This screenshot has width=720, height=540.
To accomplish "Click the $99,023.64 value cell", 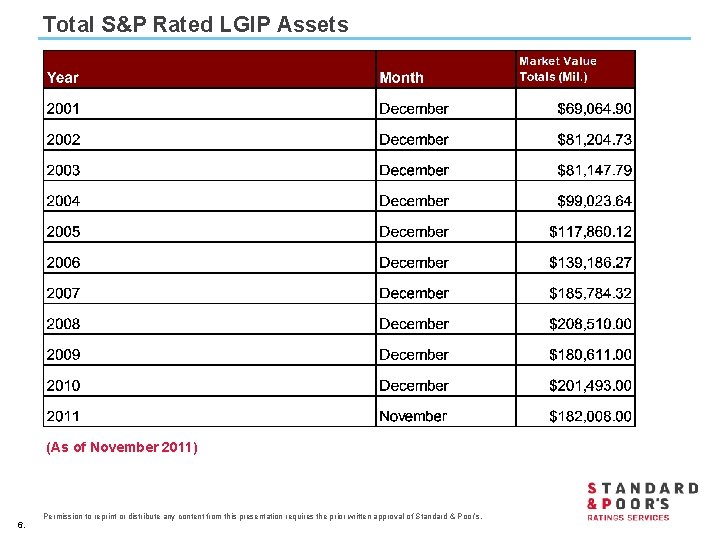I will coord(594,201).
